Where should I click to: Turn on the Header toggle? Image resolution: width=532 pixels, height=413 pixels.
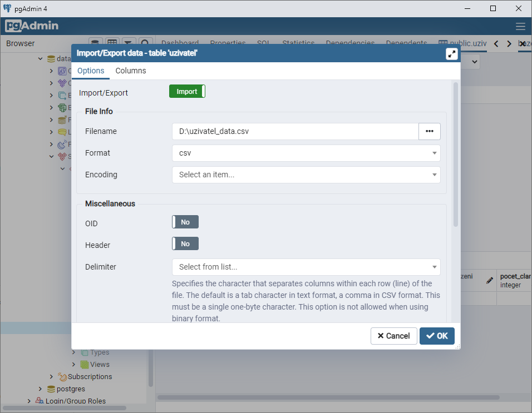click(185, 243)
